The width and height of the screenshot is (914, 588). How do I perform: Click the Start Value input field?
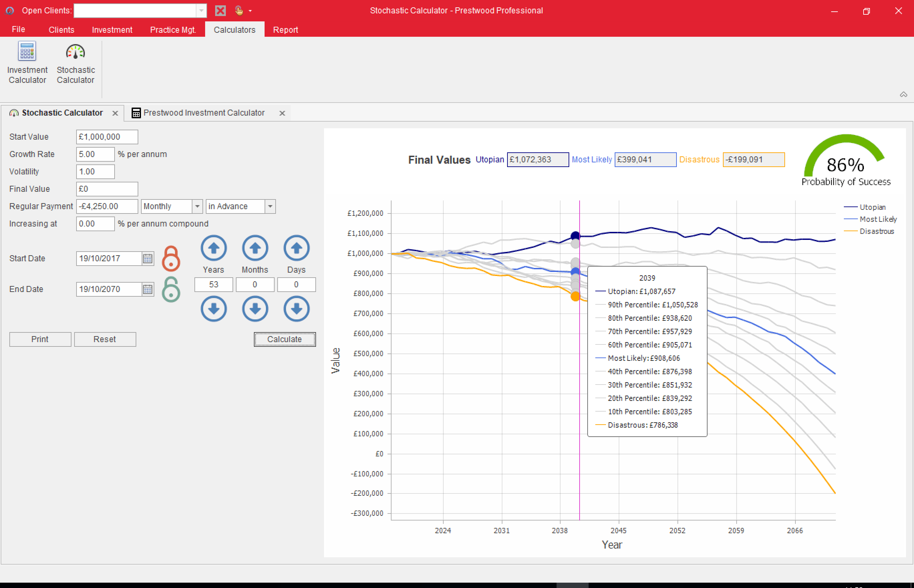[x=107, y=137]
